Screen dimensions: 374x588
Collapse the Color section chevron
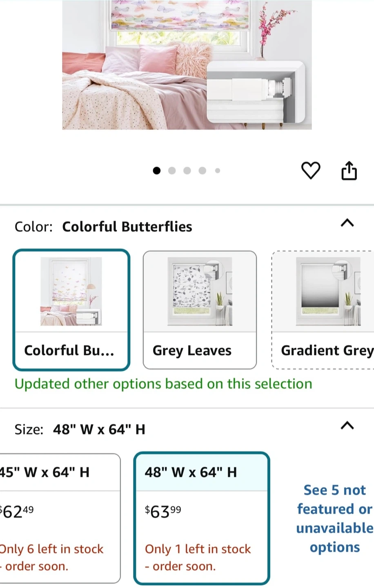(347, 223)
